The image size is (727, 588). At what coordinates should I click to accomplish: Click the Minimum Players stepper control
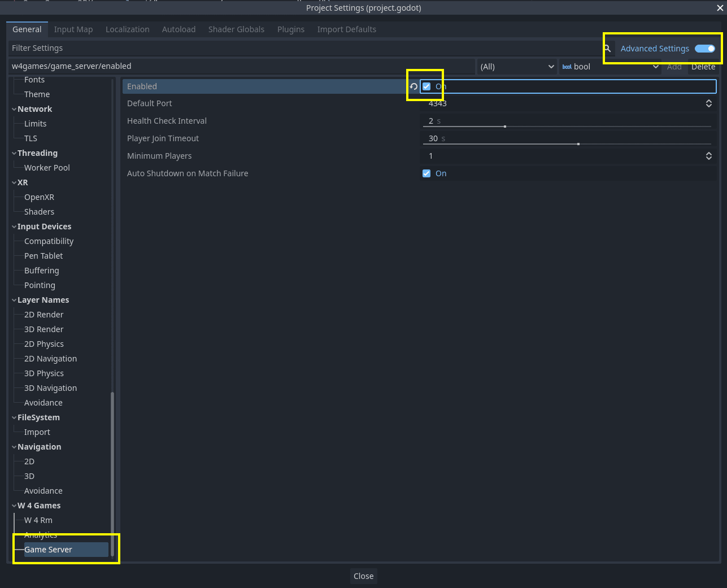point(709,155)
